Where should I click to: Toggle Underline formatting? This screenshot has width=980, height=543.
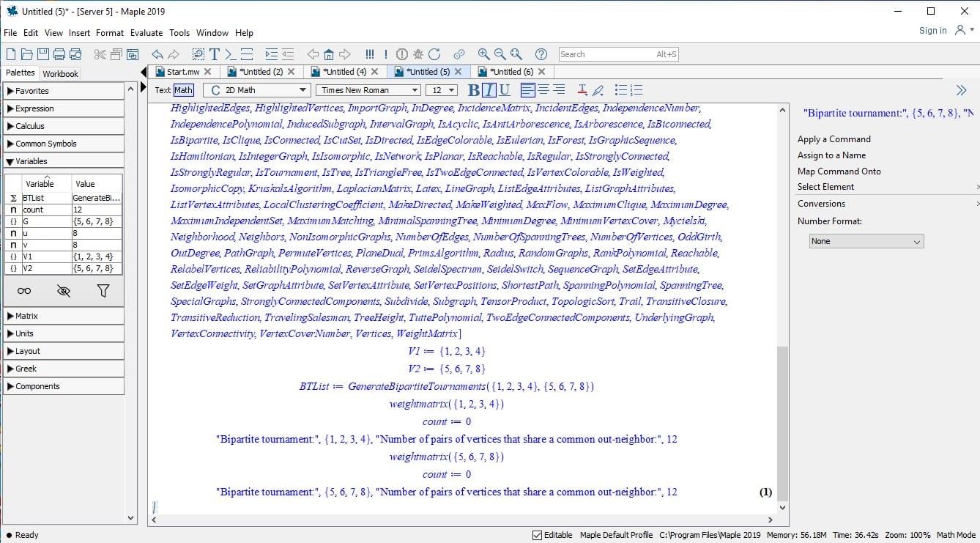(x=504, y=90)
